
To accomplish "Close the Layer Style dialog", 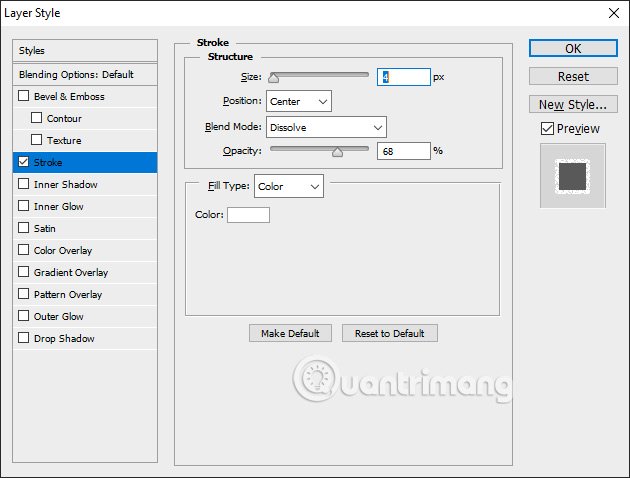I will [x=612, y=13].
